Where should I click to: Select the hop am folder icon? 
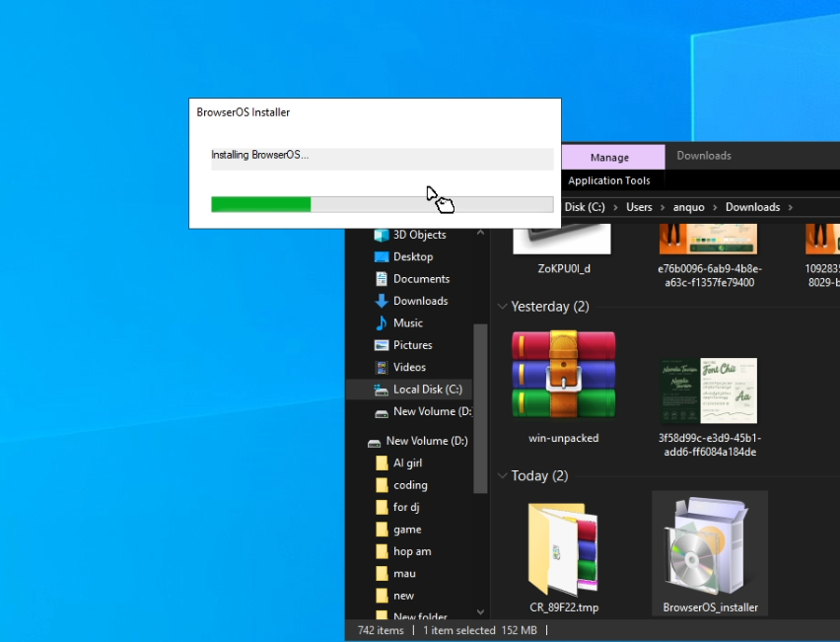[382, 551]
